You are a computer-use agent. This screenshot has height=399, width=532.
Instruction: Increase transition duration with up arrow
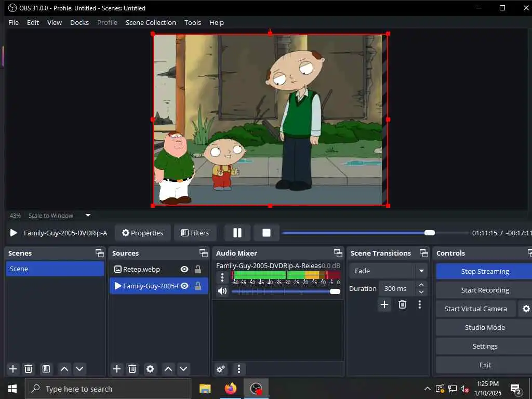click(x=421, y=285)
